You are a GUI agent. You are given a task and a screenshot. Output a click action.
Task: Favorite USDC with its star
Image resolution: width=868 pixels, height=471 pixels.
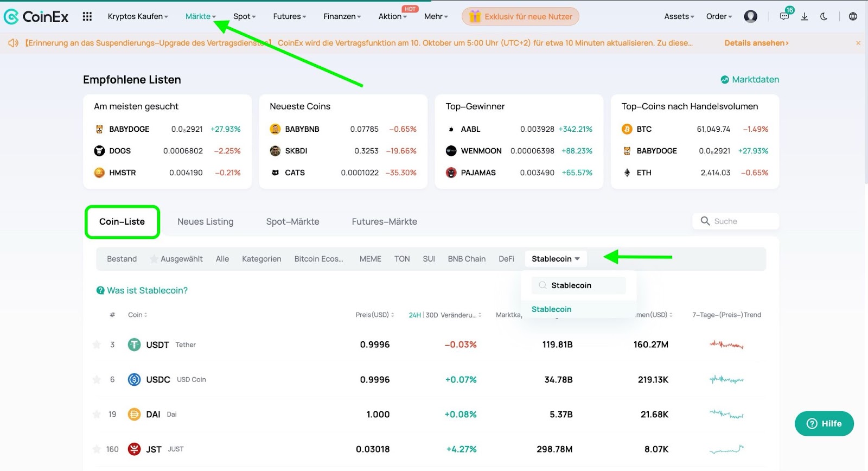(97, 379)
